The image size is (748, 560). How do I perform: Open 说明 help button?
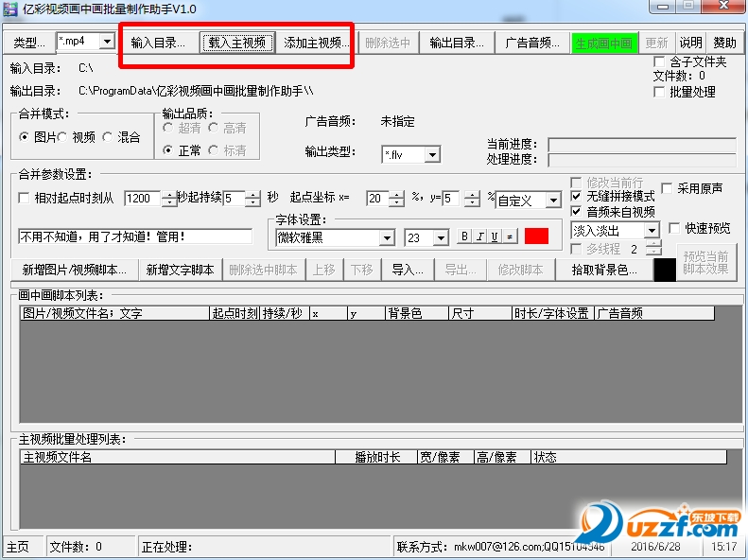point(690,43)
